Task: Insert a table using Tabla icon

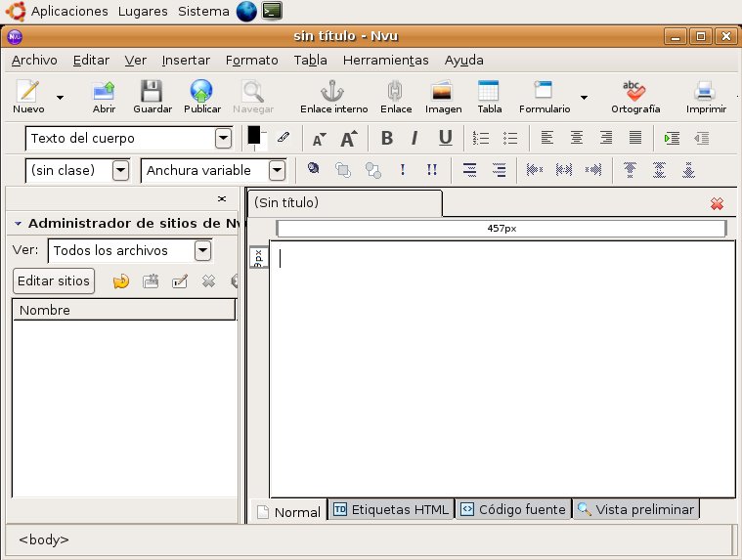Action: [489, 93]
